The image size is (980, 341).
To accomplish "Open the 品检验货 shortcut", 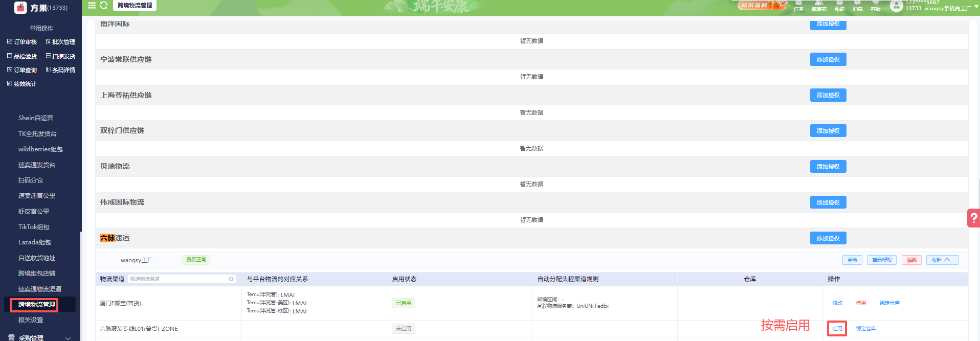I will point(21,56).
